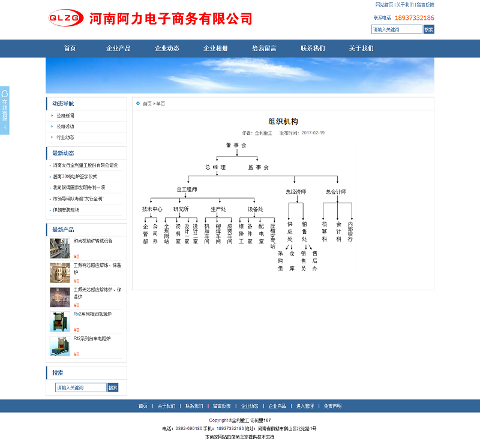This screenshot has height=448, width=480.
Task: Open the 在线客服 online service side tab
Action: click(5, 110)
